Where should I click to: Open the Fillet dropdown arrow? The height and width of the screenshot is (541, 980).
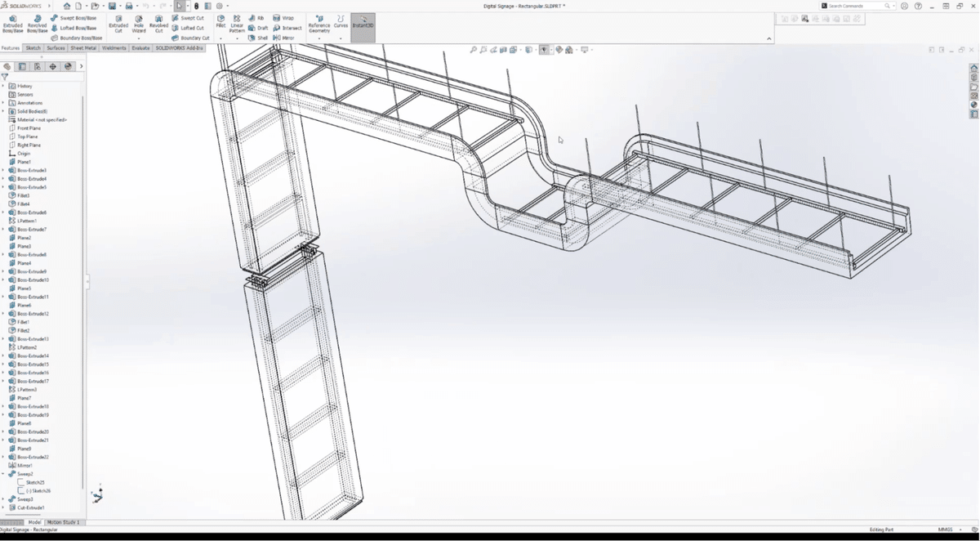220,38
